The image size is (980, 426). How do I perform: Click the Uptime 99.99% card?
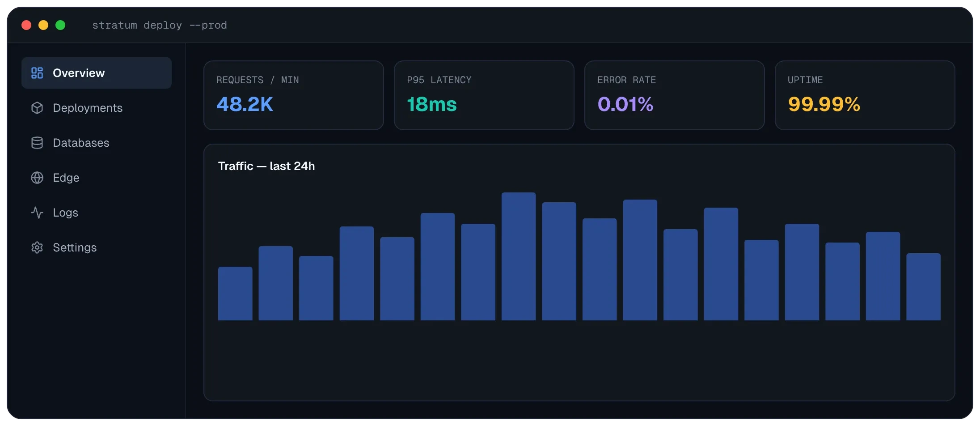pyautogui.click(x=865, y=95)
